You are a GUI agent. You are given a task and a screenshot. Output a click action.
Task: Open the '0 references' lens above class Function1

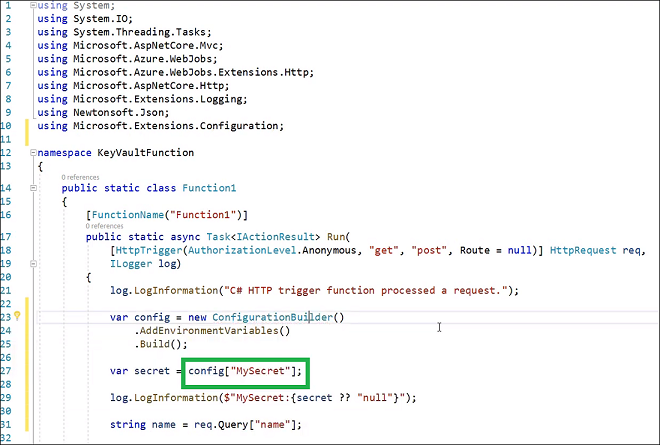click(80, 177)
